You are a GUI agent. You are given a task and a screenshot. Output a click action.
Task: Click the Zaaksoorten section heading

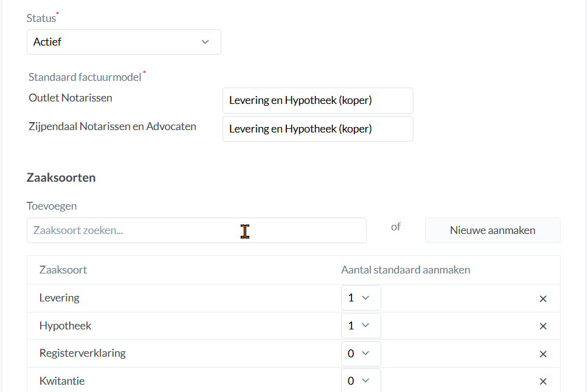pos(61,178)
